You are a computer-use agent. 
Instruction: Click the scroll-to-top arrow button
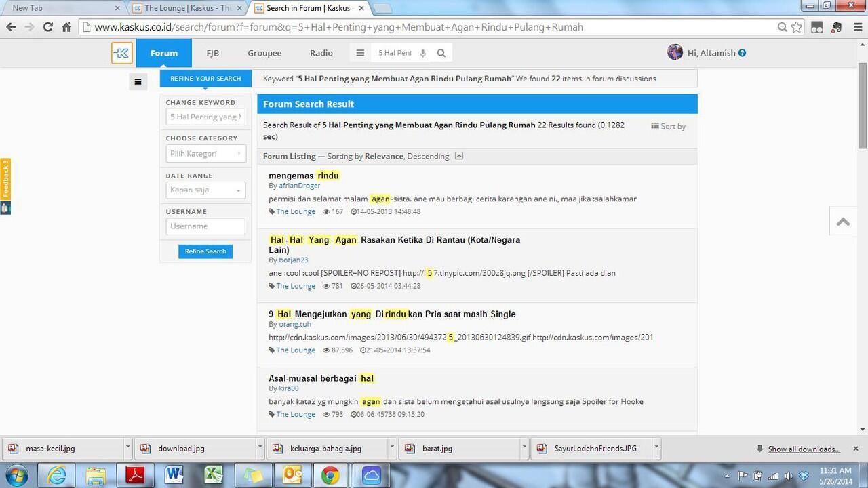pos(843,222)
